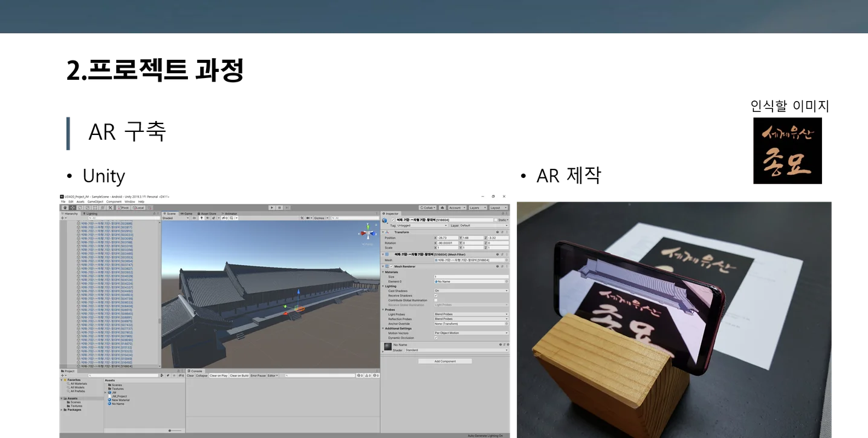Open the Shader dropdown showing Standard

tap(457, 350)
